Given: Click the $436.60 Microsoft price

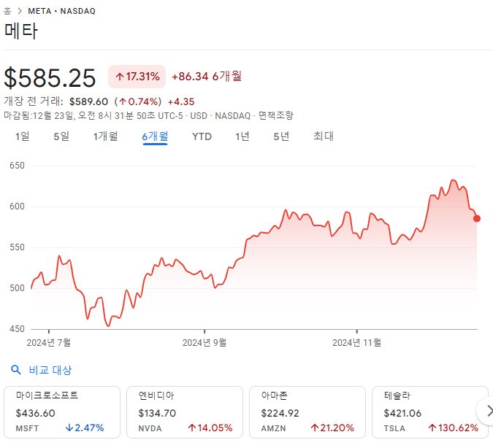Looking at the screenshot, I should (x=35, y=413).
